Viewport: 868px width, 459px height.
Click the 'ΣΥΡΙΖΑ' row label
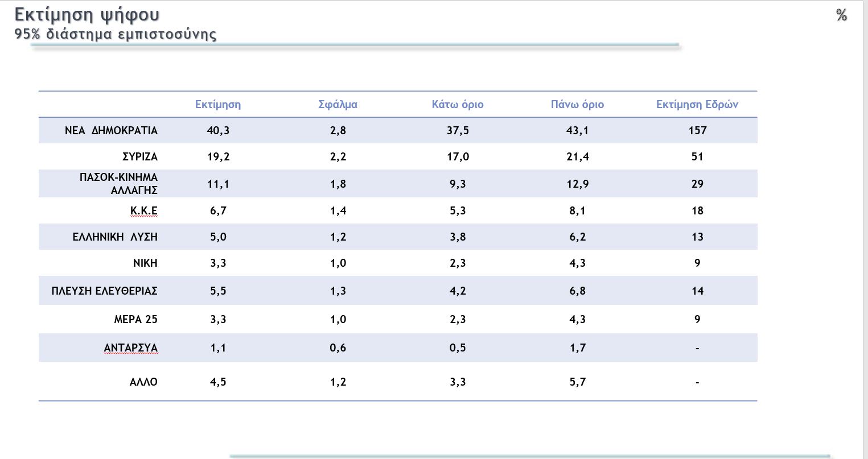[140, 157]
